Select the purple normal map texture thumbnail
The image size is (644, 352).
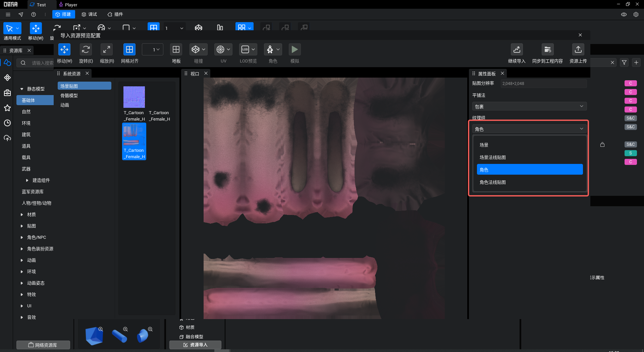click(x=134, y=97)
